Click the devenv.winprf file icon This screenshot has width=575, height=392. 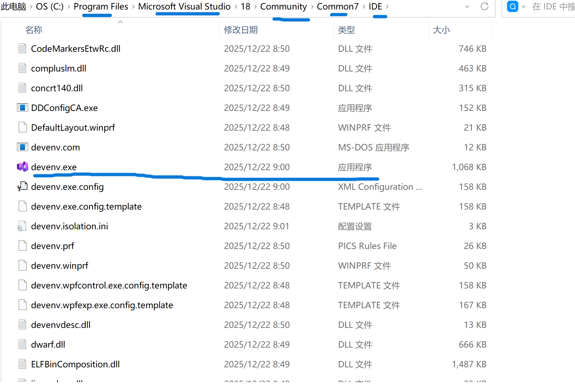pyautogui.click(x=23, y=266)
